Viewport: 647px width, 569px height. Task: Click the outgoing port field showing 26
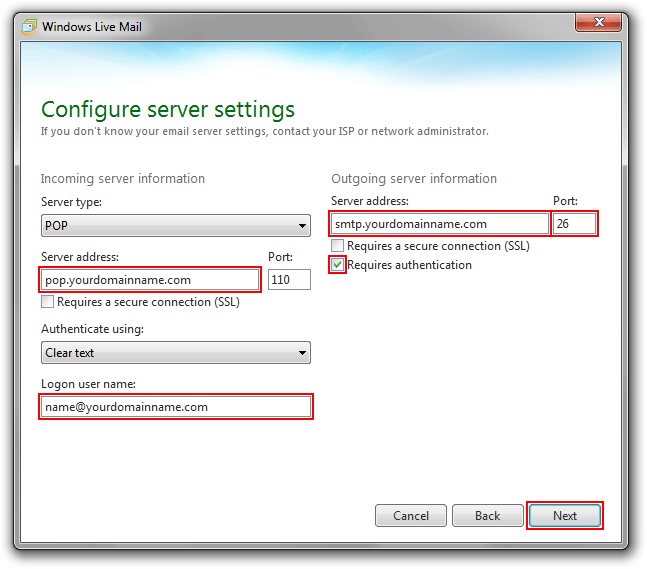click(x=575, y=224)
